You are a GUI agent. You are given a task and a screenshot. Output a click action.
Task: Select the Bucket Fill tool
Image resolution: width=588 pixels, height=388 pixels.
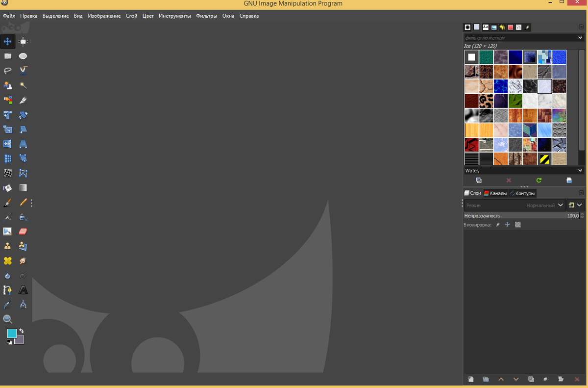click(8, 188)
